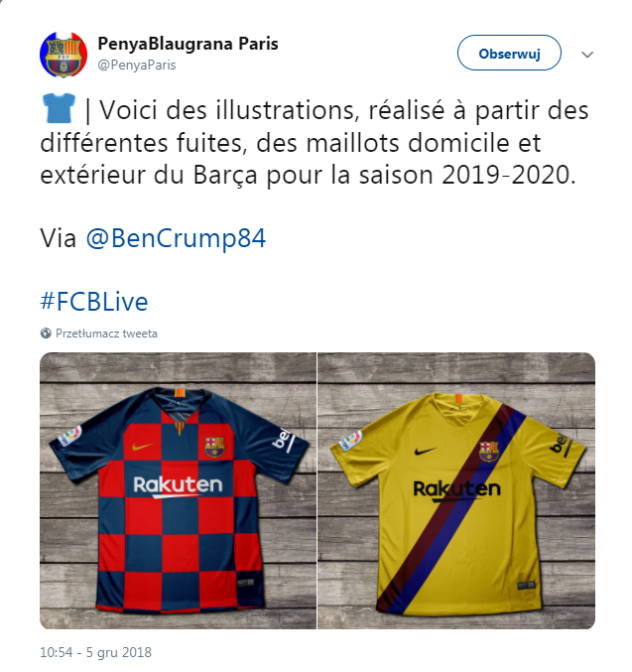The height and width of the screenshot is (672, 632).
Task: Open the tweet options chevron menu
Action: click(587, 55)
